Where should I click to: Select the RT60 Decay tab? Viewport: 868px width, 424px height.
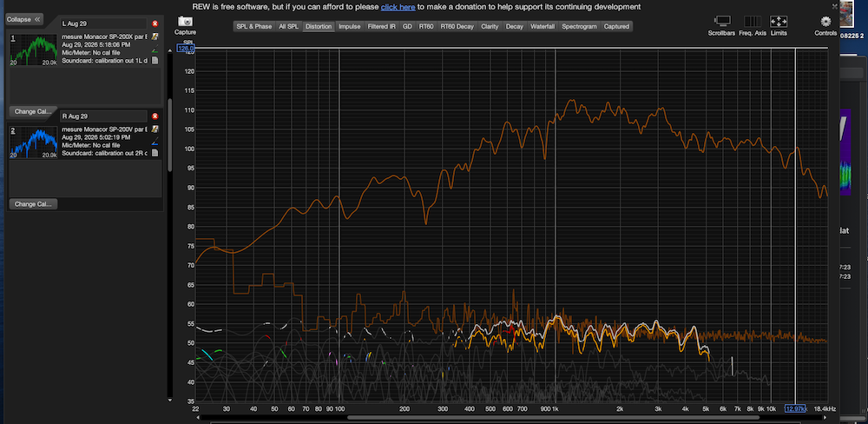(x=457, y=26)
